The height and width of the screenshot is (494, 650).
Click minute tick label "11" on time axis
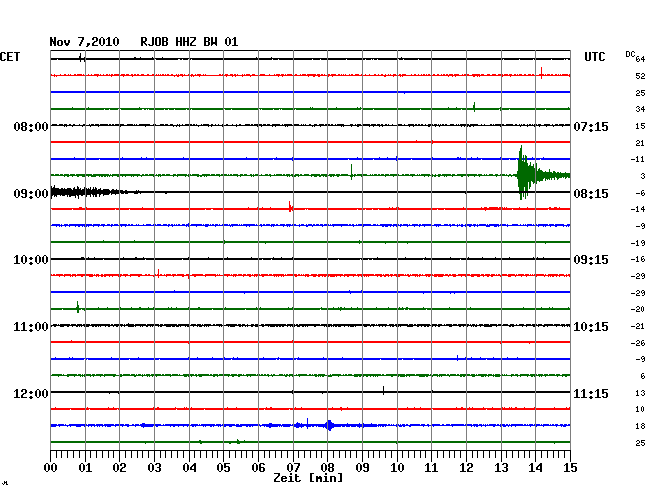point(431,468)
